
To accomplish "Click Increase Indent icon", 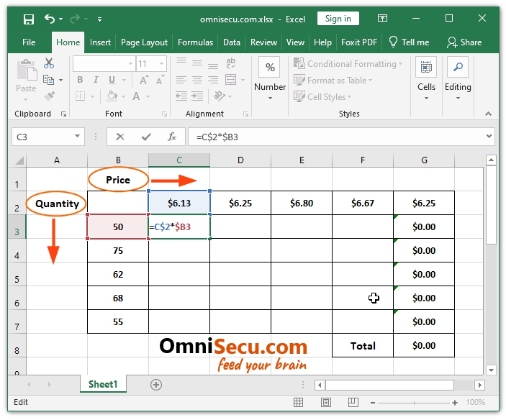I will 197,96.
